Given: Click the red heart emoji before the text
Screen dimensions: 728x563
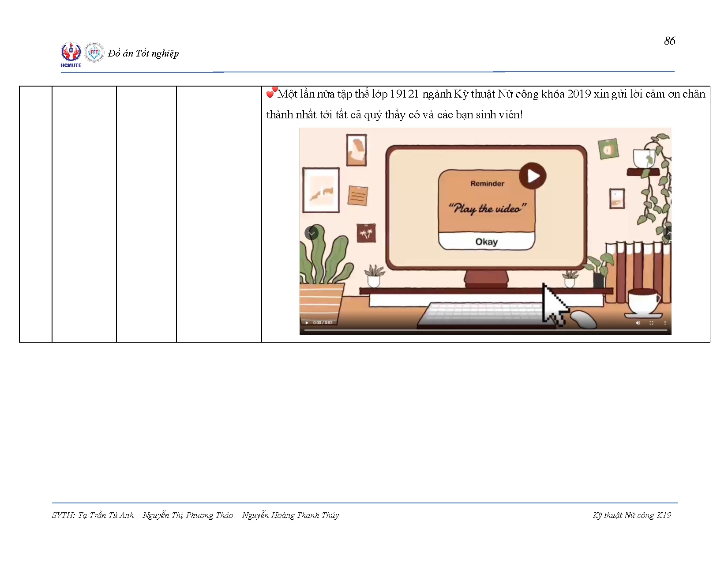Looking at the screenshot, I should pos(271,93).
